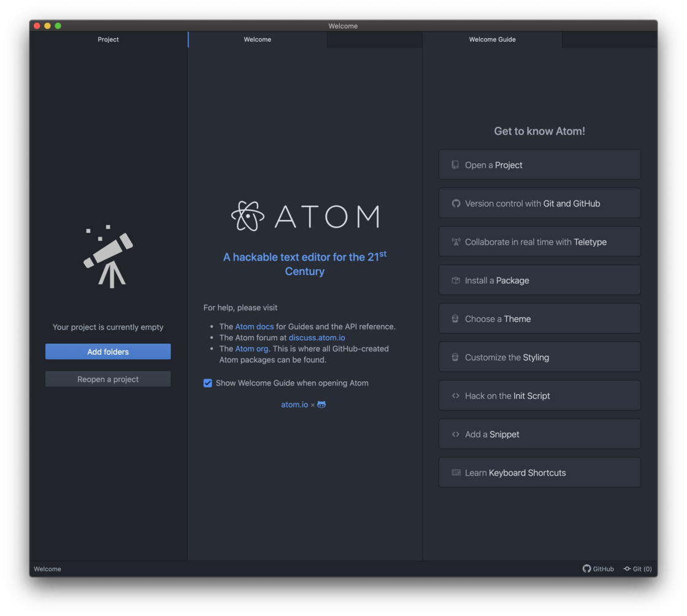Click Reopen a project
The image size is (687, 616).
tap(108, 379)
